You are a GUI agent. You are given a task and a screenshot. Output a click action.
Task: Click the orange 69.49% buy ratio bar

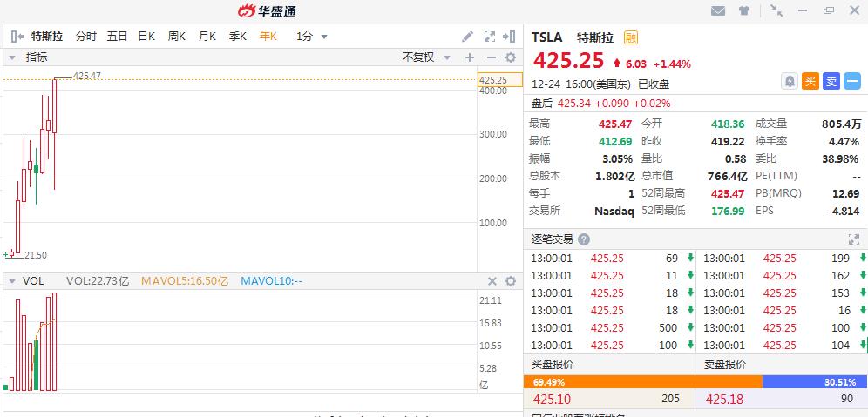(642, 382)
